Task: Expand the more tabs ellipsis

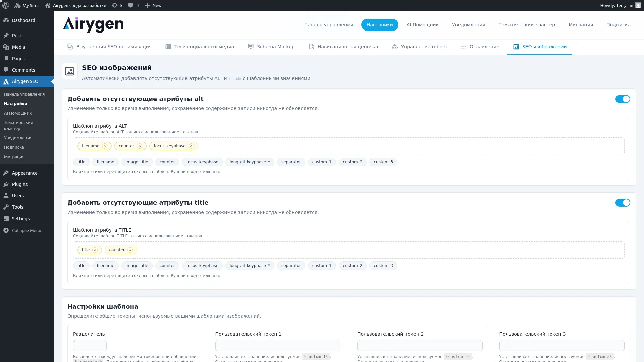Action: click(x=582, y=47)
